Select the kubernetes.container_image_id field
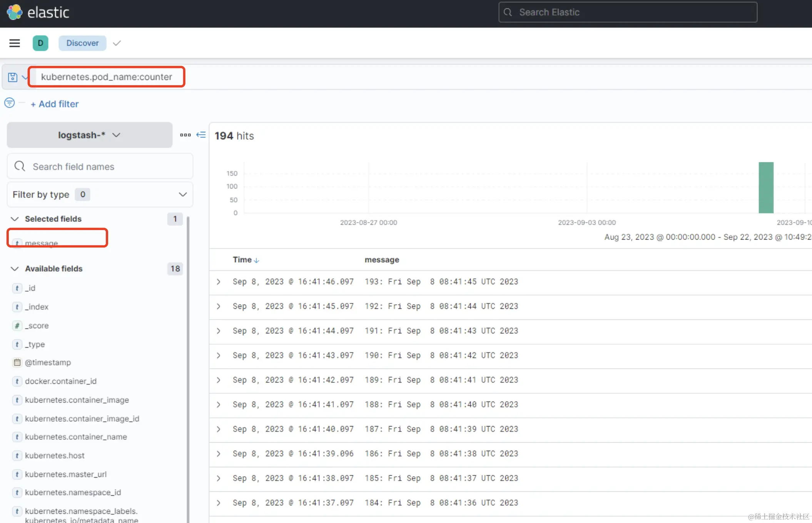This screenshot has height=523, width=812. coord(82,419)
